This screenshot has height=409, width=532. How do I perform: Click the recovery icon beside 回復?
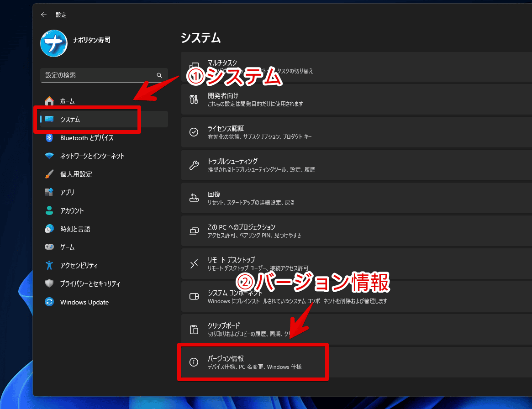(x=194, y=198)
